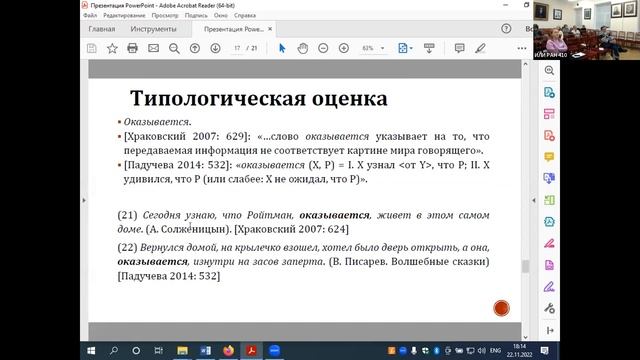This screenshot has width=640, height=360.
Task: Click the red circle on slide
Action: 501,308
